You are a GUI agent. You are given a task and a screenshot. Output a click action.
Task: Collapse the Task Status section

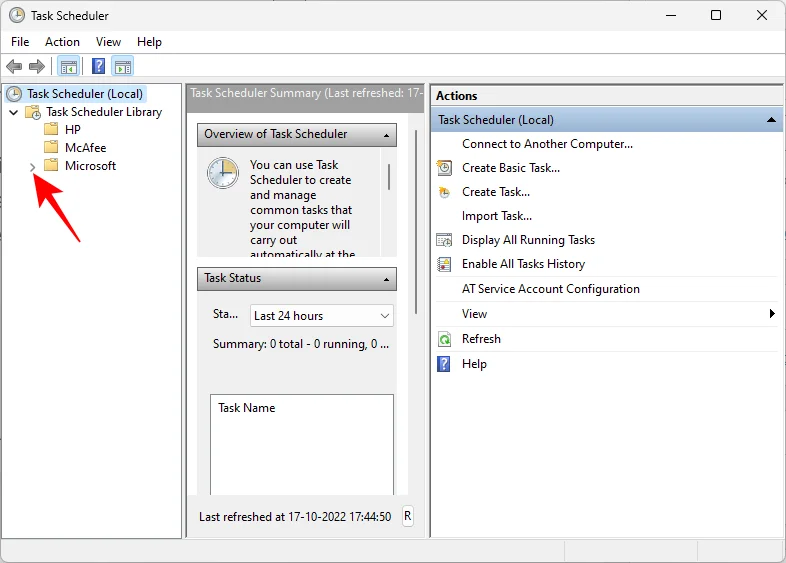[x=385, y=279]
